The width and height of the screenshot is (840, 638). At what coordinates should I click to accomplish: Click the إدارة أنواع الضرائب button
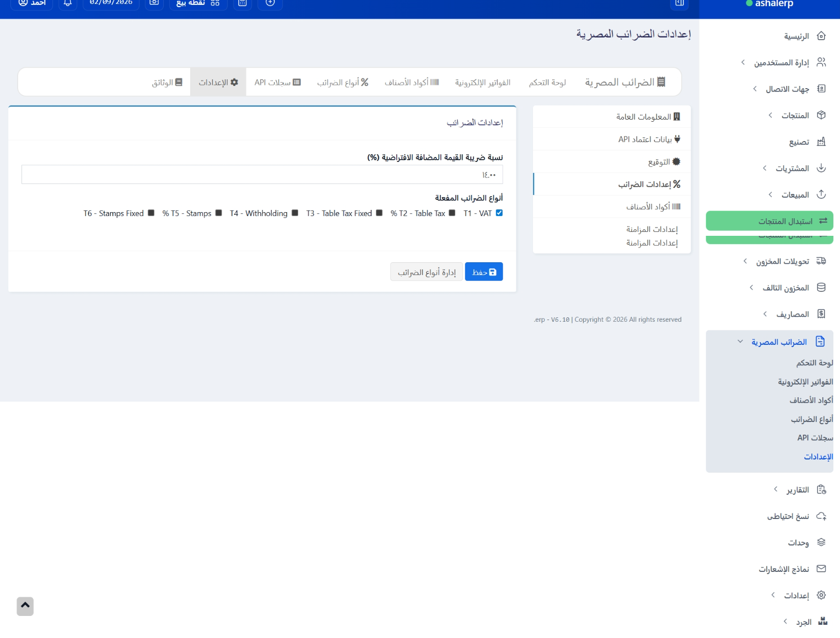[x=427, y=272]
